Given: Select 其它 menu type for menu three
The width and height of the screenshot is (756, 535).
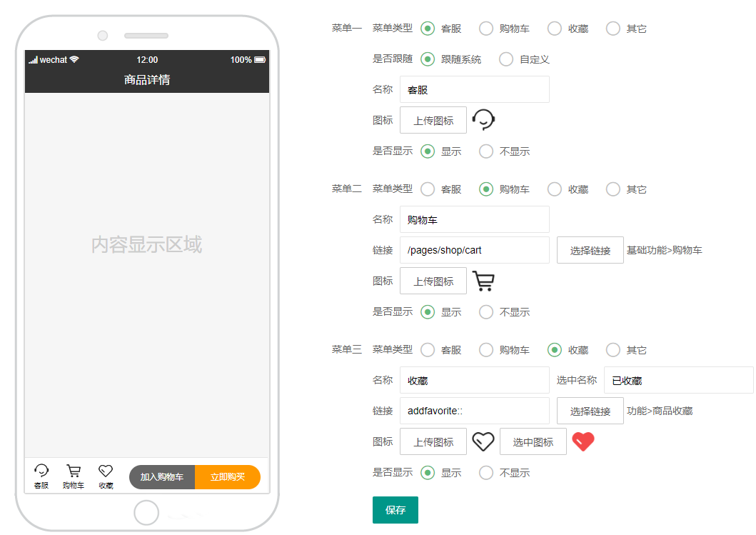Looking at the screenshot, I should (613, 350).
